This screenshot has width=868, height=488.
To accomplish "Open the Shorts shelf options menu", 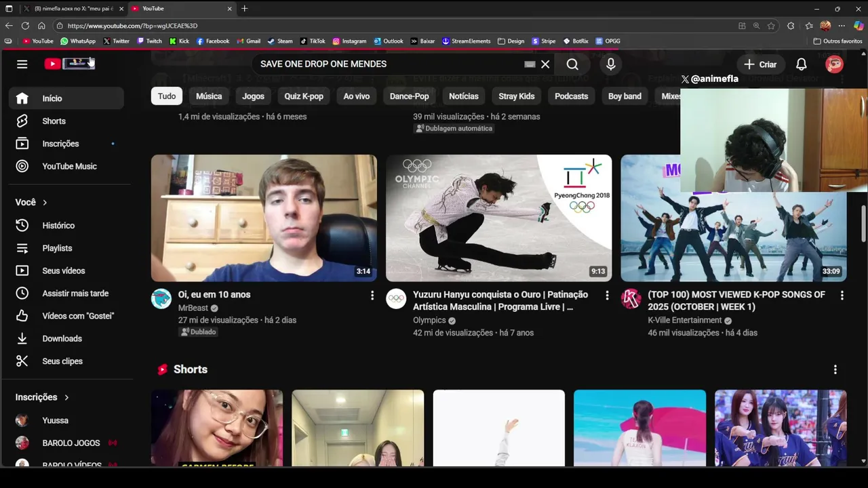I will (835, 369).
